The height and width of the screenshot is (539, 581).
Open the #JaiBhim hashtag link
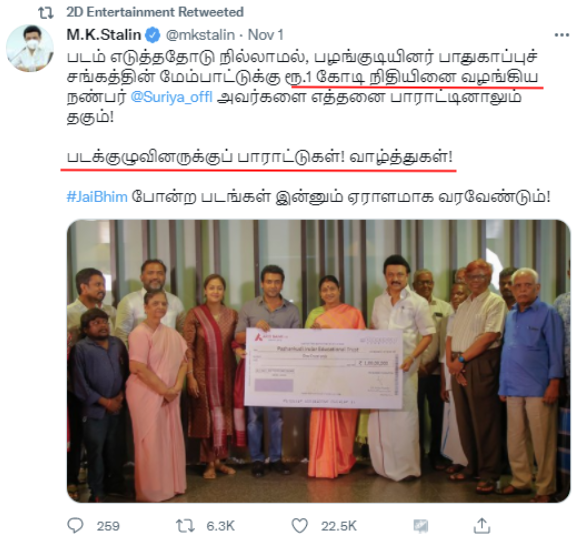(x=97, y=196)
